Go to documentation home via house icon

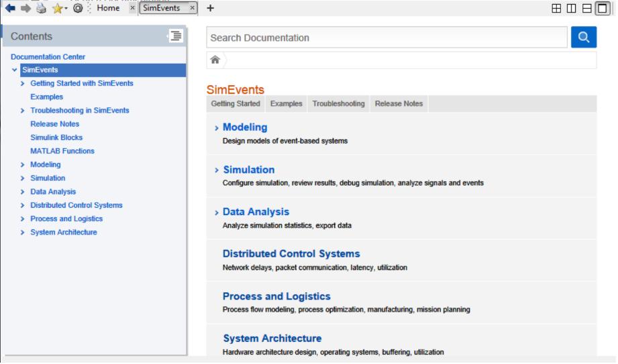(215, 60)
